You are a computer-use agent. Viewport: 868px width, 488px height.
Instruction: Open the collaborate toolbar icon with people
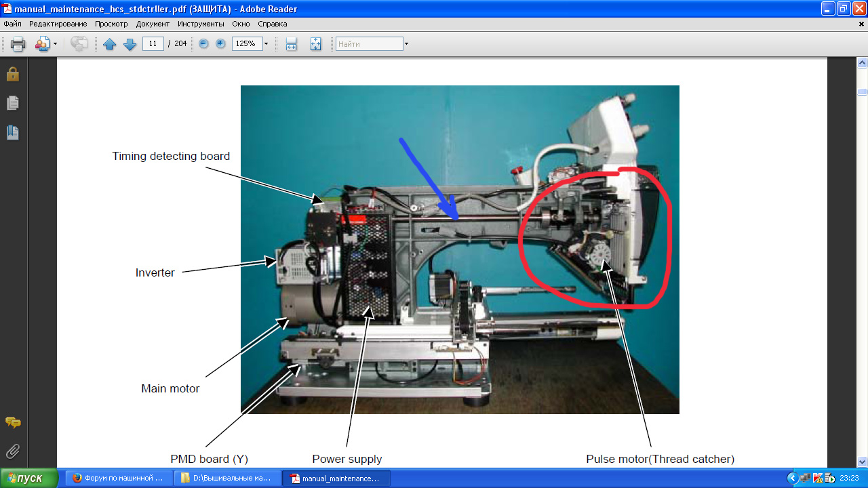click(x=42, y=44)
